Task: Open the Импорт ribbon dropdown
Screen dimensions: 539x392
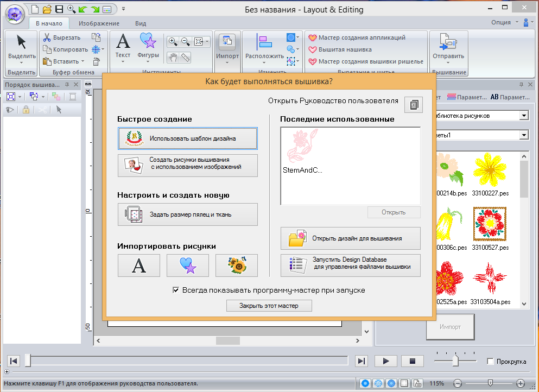Action: tap(227, 62)
